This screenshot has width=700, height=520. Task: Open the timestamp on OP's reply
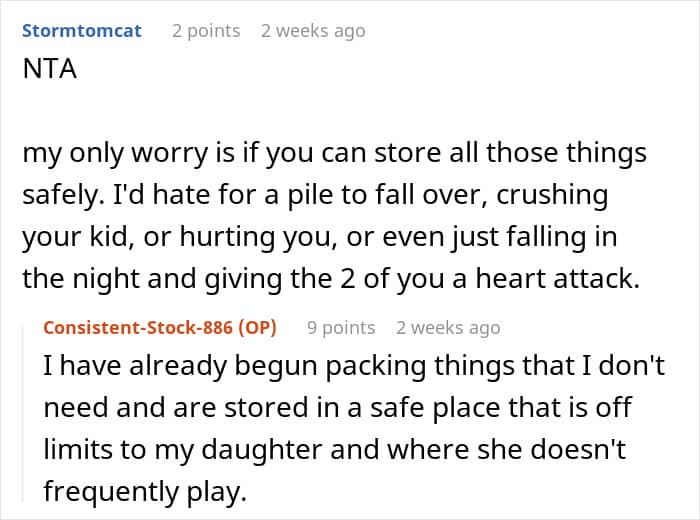click(x=448, y=327)
